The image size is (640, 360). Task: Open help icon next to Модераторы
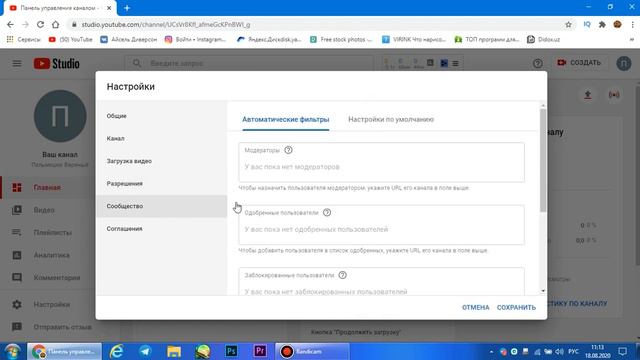[x=288, y=150]
